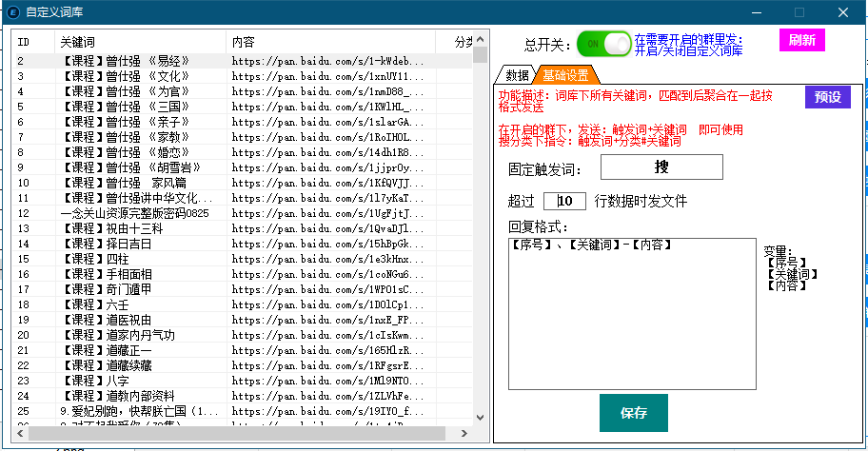Select row 【课程】曾仕强《易经》
This screenshot has height=451, width=868.
(243, 61)
